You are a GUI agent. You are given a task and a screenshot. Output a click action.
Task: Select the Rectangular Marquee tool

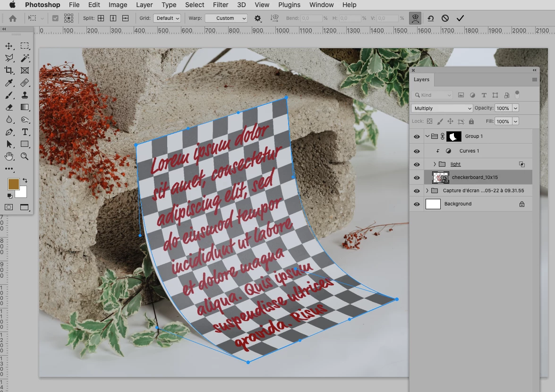[25, 46]
